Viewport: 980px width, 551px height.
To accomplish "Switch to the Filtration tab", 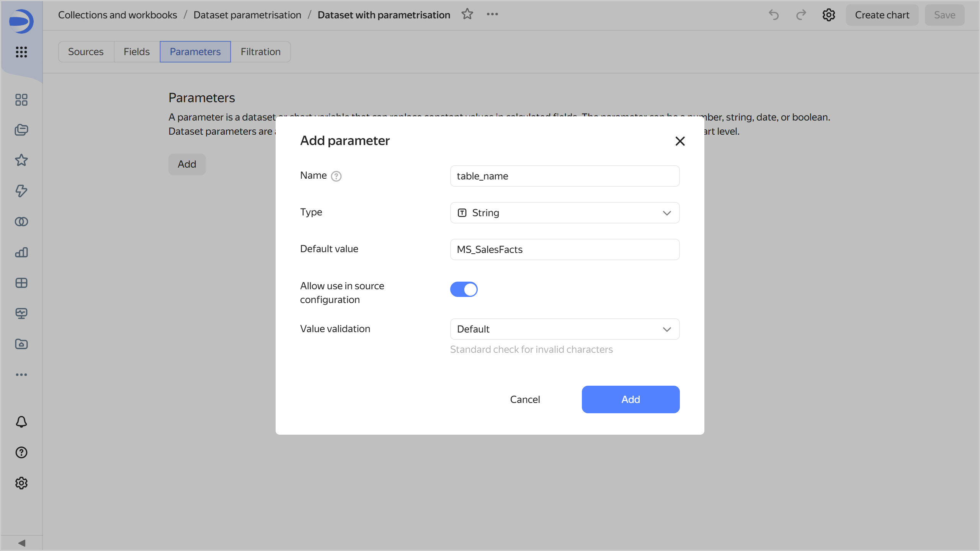I will 260,52.
